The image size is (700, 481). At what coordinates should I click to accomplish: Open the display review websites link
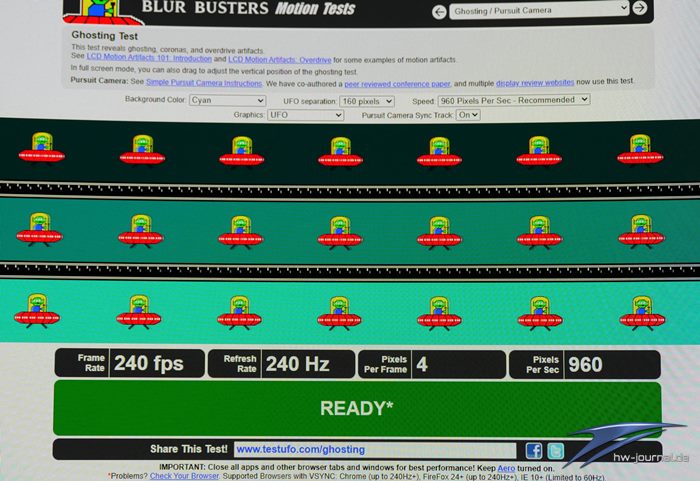(x=535, y=83)
